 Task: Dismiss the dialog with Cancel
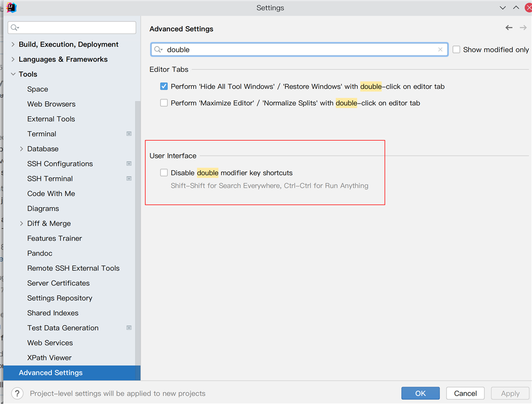tap(465, 393)
